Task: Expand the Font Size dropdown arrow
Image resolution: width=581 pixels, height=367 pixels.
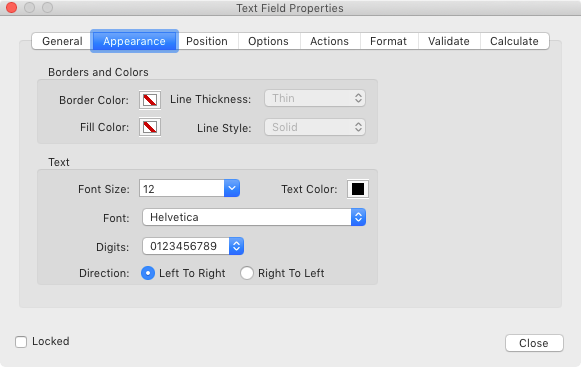Action: (232, 188)
